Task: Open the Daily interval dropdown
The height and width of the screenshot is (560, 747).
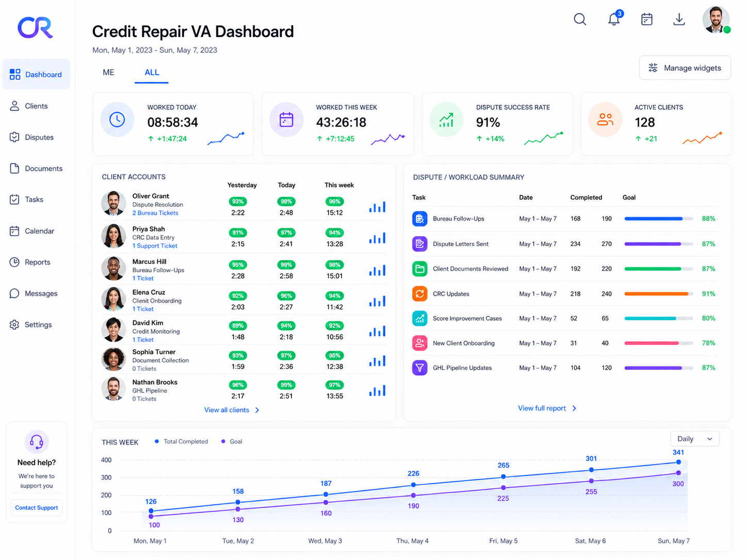Action: click(694, 439)
